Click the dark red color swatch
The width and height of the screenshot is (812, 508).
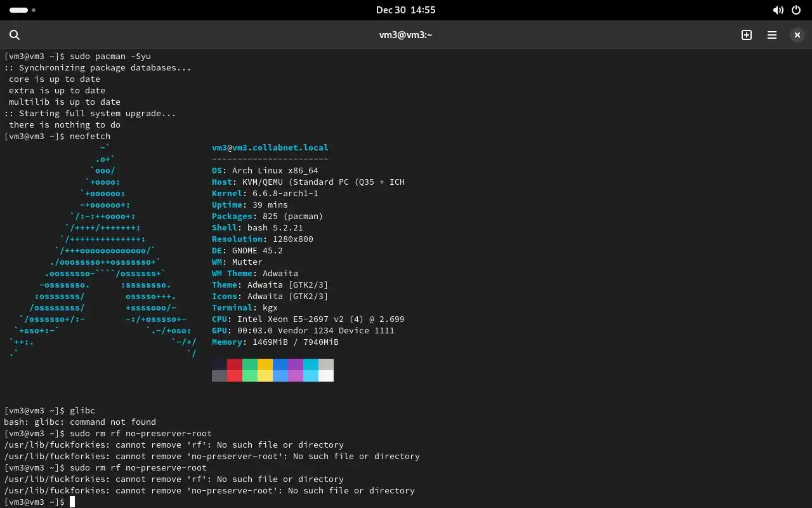point(235,364)
